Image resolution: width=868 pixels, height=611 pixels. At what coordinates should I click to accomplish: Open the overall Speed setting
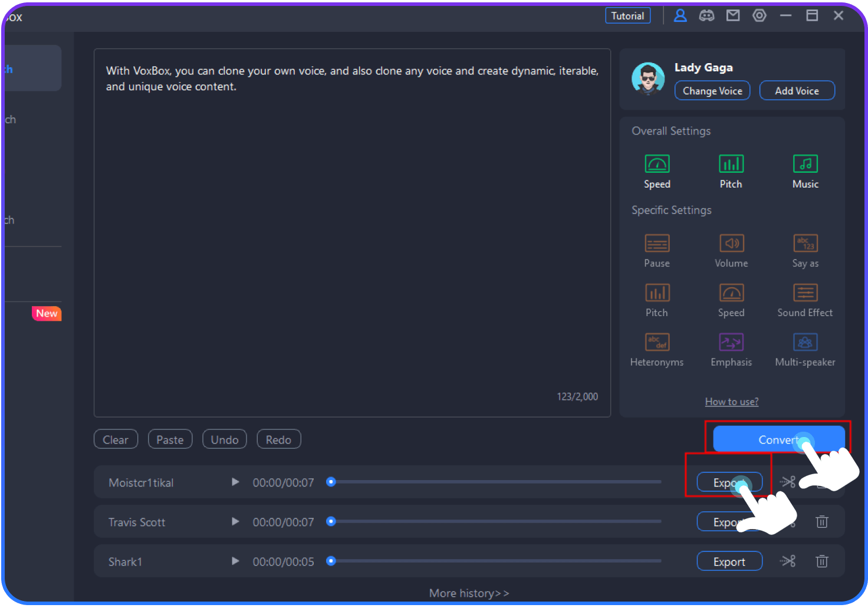[x=657, y=171]
